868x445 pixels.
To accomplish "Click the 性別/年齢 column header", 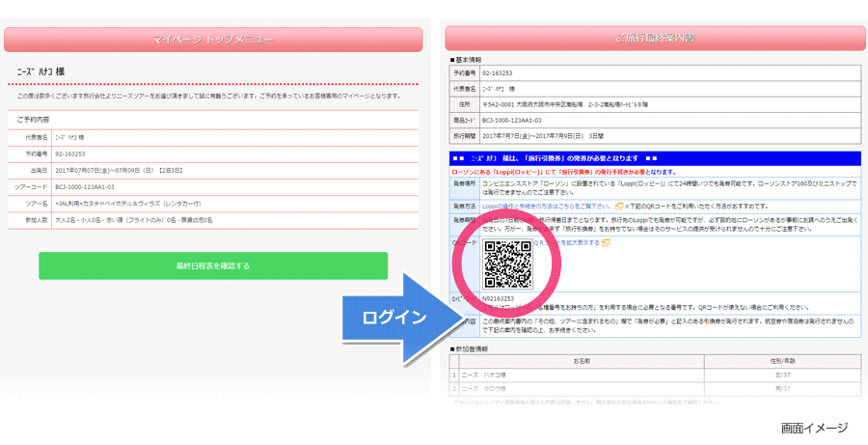I will [x=782, y=361].
